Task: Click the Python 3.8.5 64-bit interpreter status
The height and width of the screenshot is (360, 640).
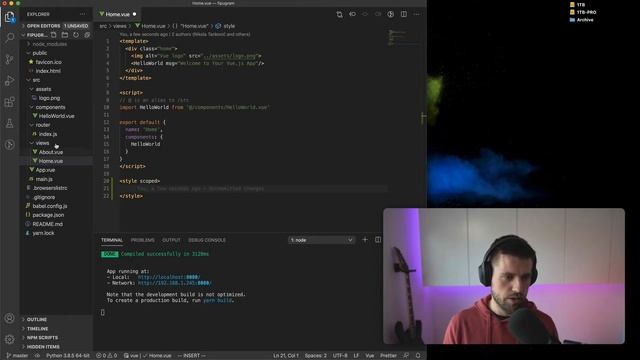Action: tap(68, 356)
